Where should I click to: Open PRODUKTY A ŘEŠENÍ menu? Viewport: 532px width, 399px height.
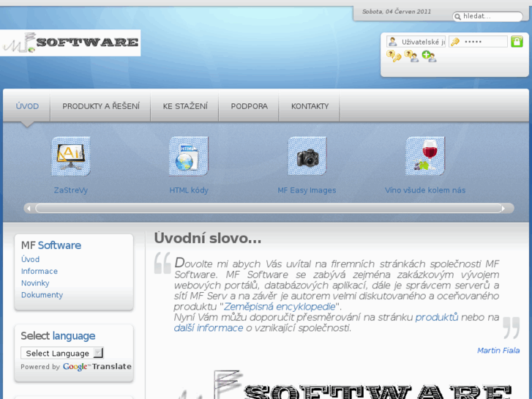pos(101,106)
